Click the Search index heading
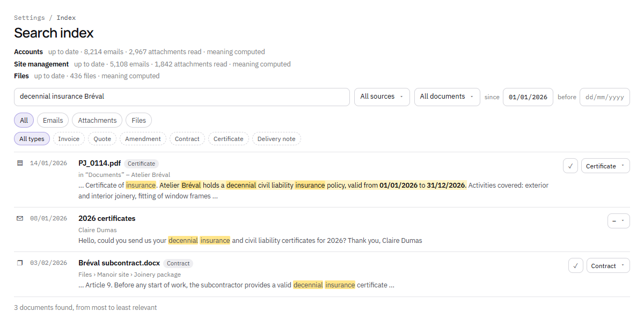This screenshot has width=644, height=326. pos(54,33)
